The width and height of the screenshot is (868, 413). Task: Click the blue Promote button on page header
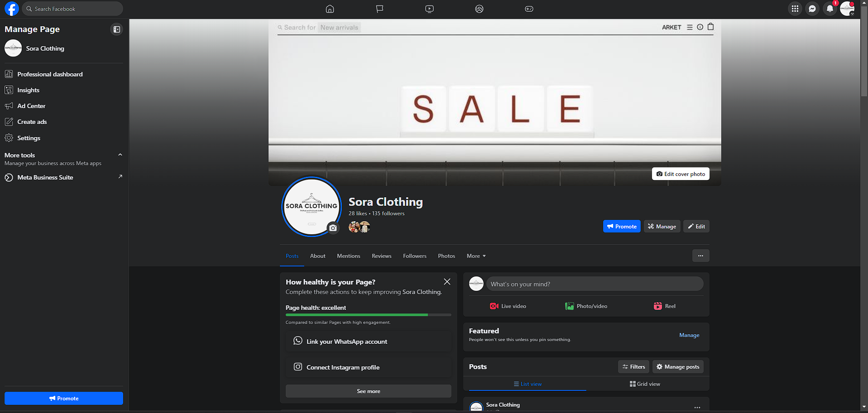622,226
